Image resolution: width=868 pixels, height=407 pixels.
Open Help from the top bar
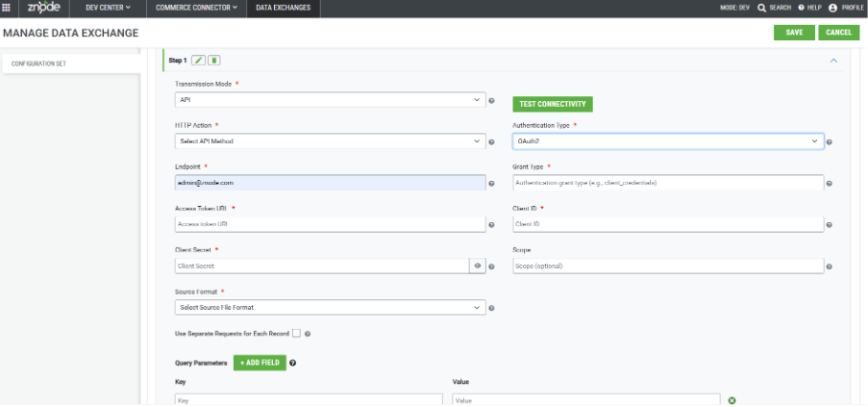click(810, 8)
